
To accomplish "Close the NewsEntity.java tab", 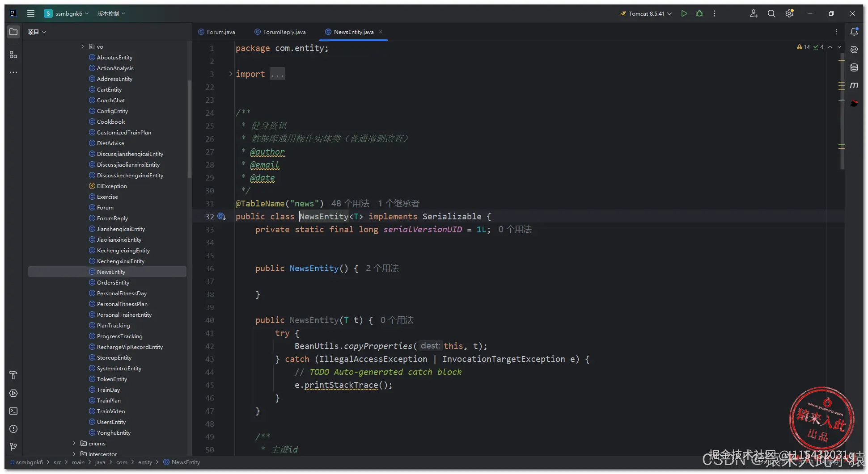I will 381,32.
